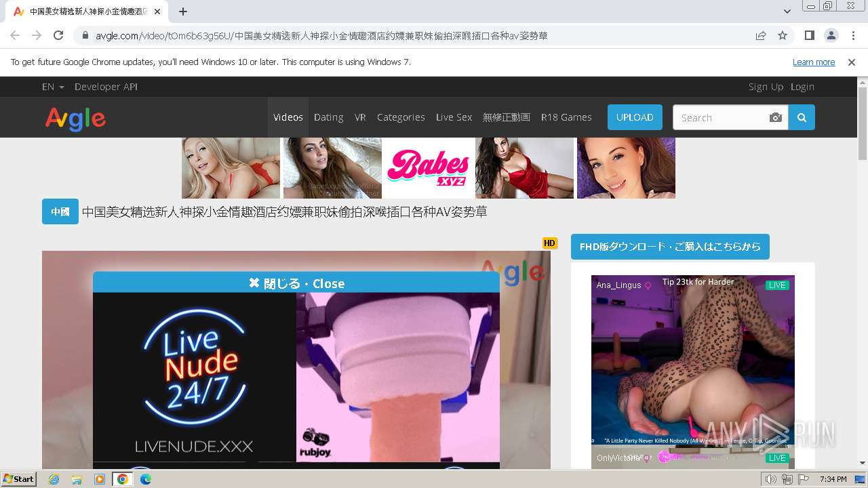Click the Sign Up link

[x=766, y=87]
